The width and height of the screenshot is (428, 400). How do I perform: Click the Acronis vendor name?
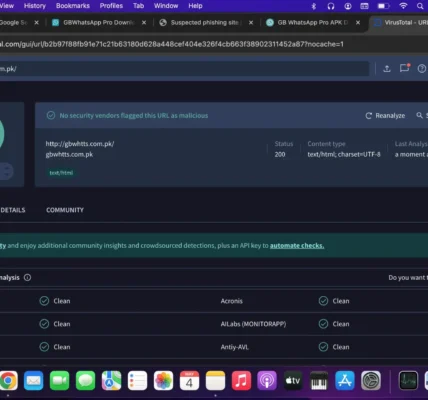232,301
